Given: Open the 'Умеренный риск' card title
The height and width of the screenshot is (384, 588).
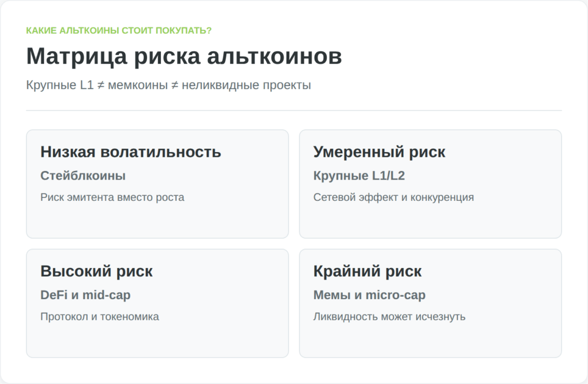Looking at the screenshot, I should pos(379,152).
